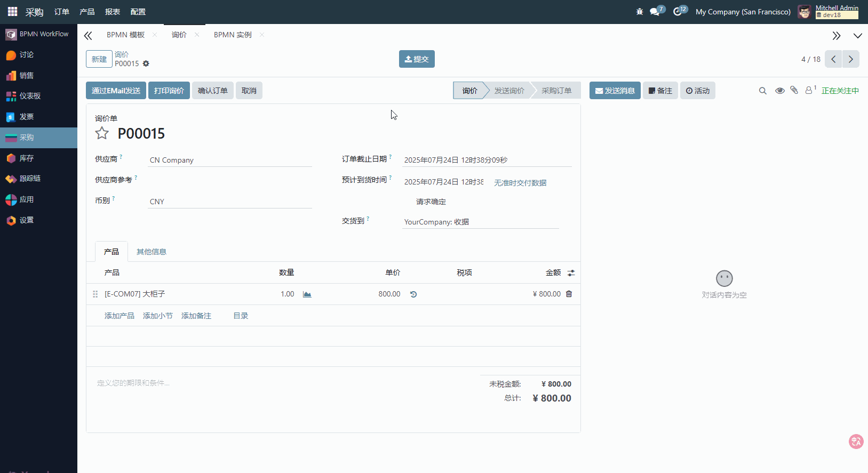Open the gear actions dropdown near P00015
Image resolution: width=868 pixels, height=473 pixels.
point(146,63)
